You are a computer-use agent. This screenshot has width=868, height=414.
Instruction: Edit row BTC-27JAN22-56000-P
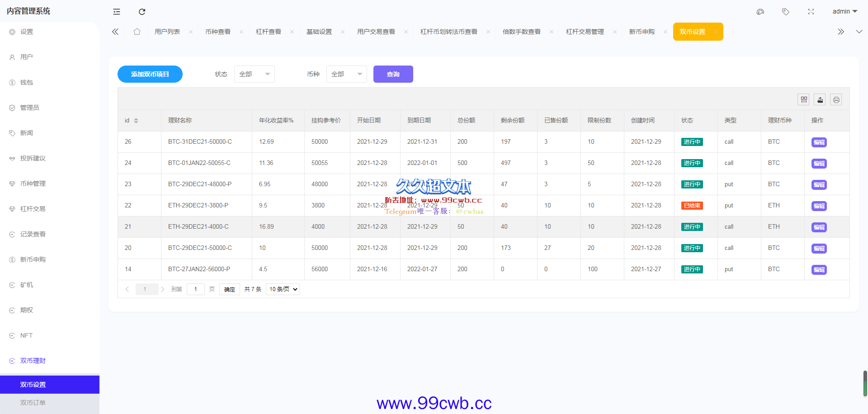[x=819, y=270]
